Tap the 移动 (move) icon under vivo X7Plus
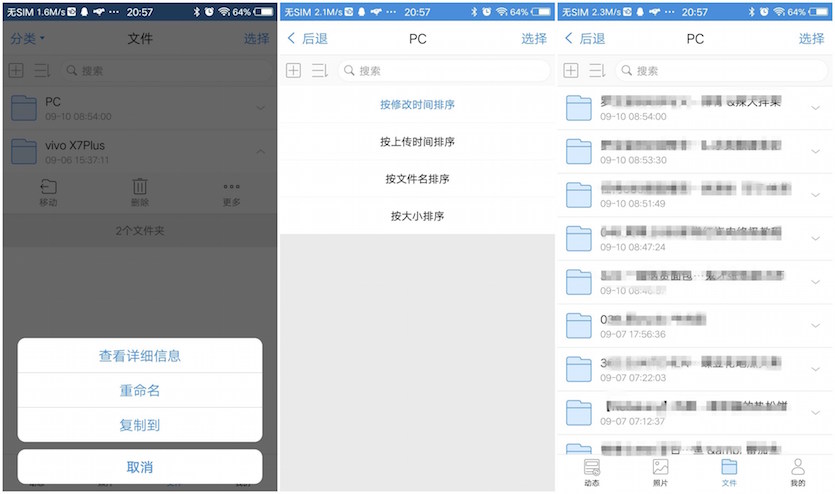This screenshot has height=494, width=835. pos(48,188)
